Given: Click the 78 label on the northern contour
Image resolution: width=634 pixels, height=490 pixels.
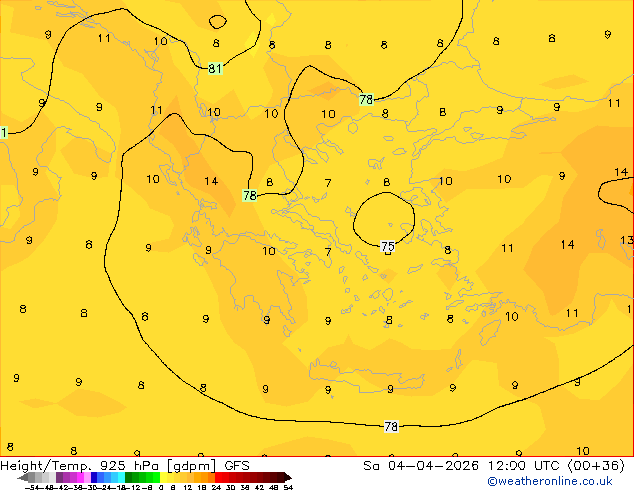Looking at the screenshot, I should point(366,99).
